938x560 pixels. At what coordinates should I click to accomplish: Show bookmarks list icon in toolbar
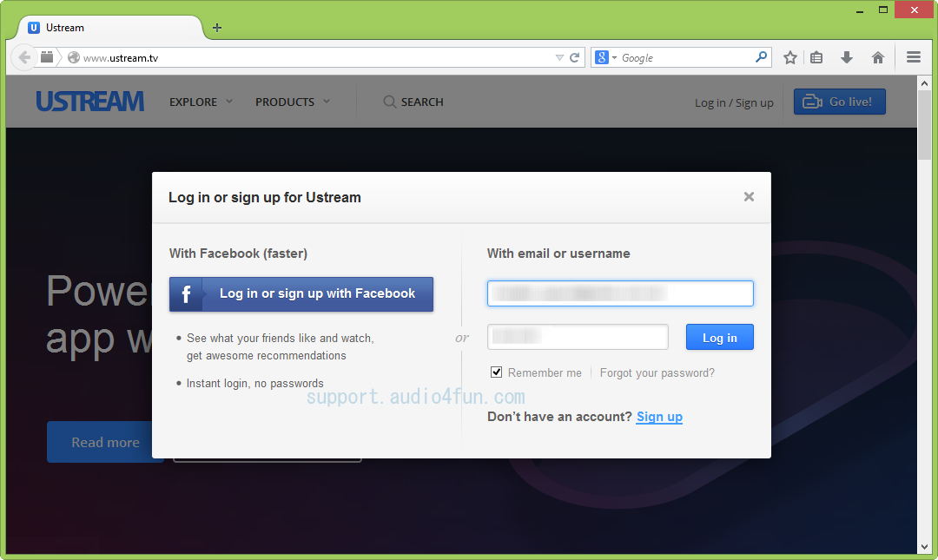(x=816, y=57)
